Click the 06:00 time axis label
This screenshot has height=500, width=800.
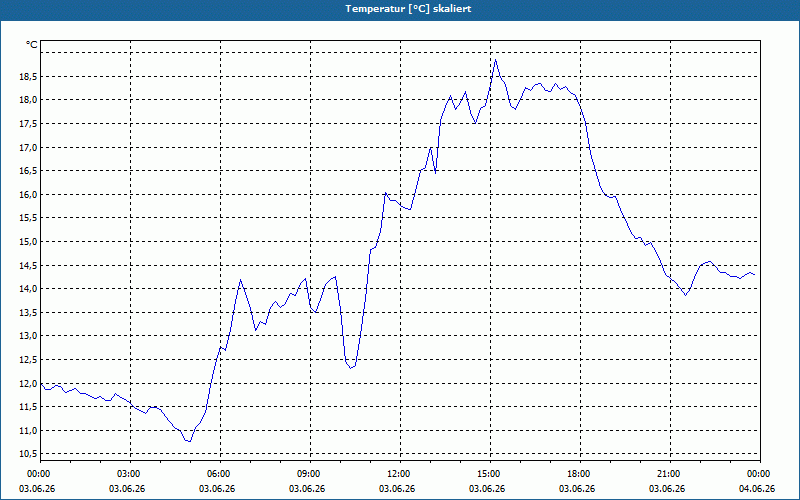pyautogui.click(x=220, y=474)
